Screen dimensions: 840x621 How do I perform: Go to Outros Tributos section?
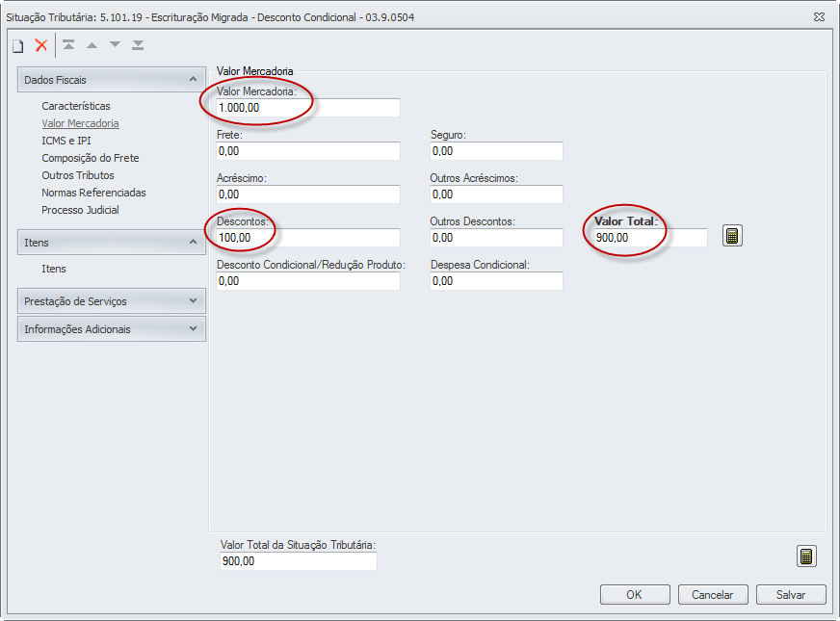[x=78, y=175]
